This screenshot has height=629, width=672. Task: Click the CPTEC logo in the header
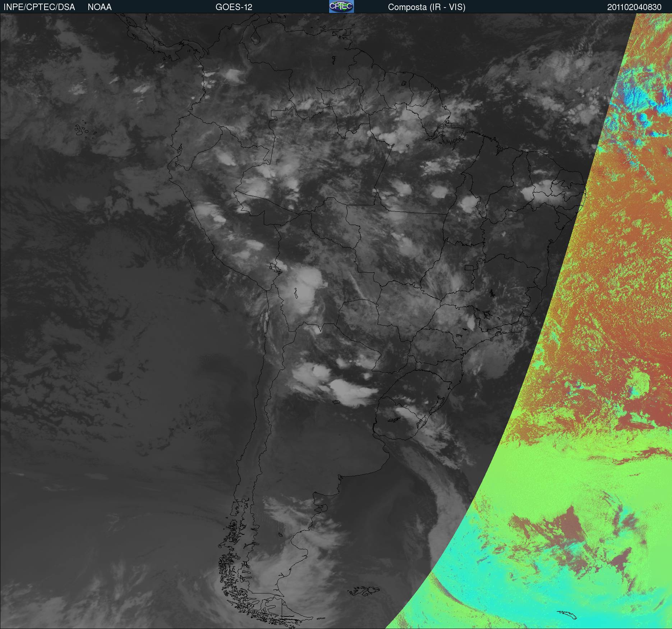click(341, 6)
